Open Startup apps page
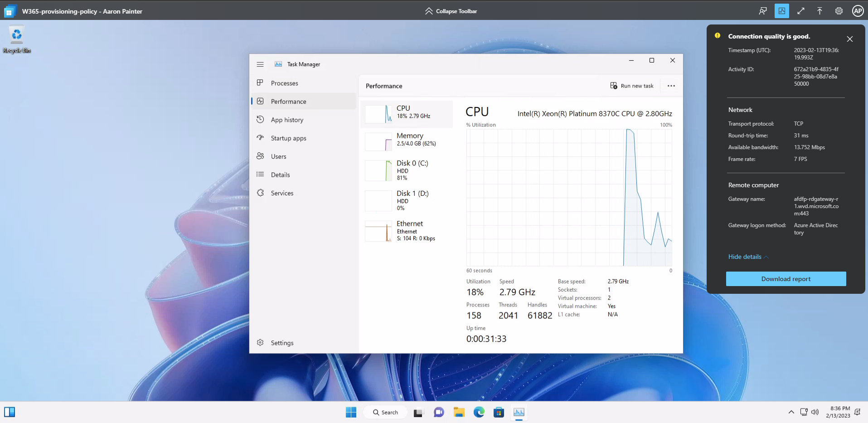The height and width of the screenshot is (423, 868). coord(304,138)
